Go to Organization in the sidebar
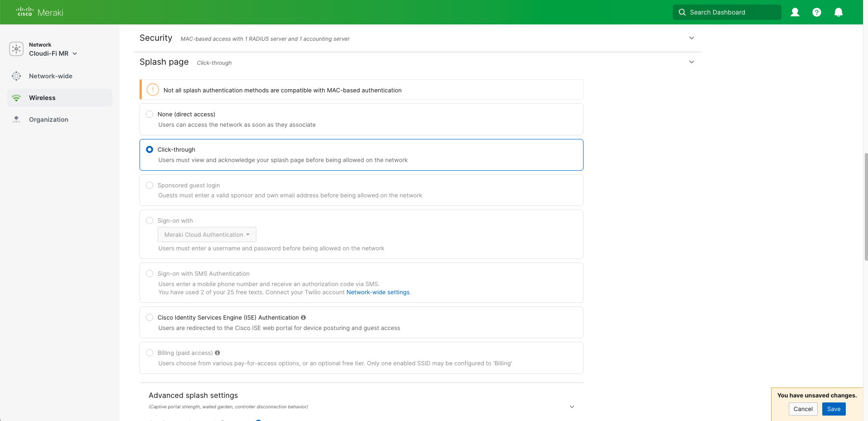Screen dimensions: 868x421 click(48, 119)
